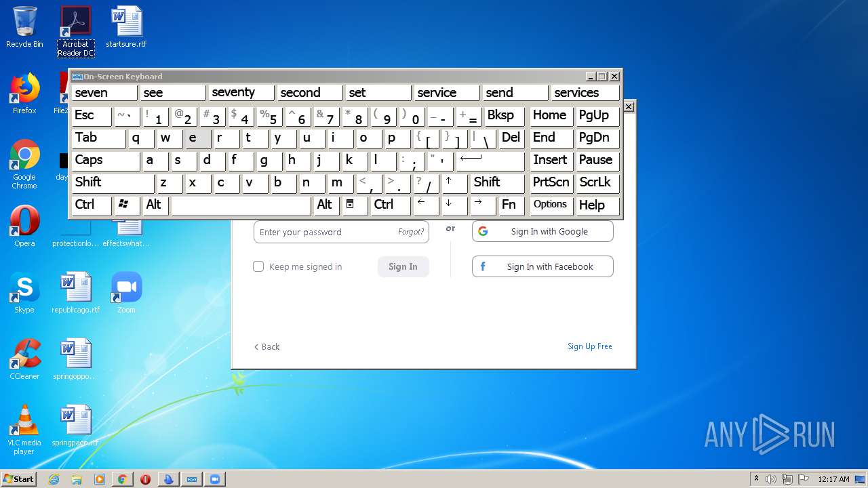This screenshot has height=488, width=868.
Task: Go Back in Zoom sign in window
Action: (267, 346)
